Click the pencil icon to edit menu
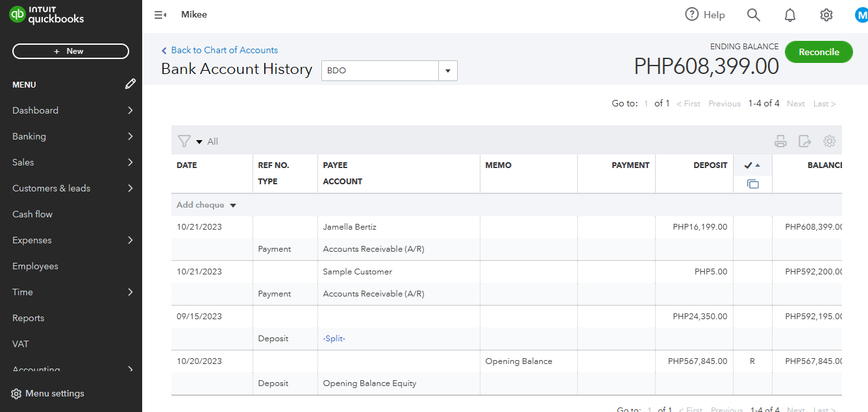868x412 pixels. [x=130, y=84]
